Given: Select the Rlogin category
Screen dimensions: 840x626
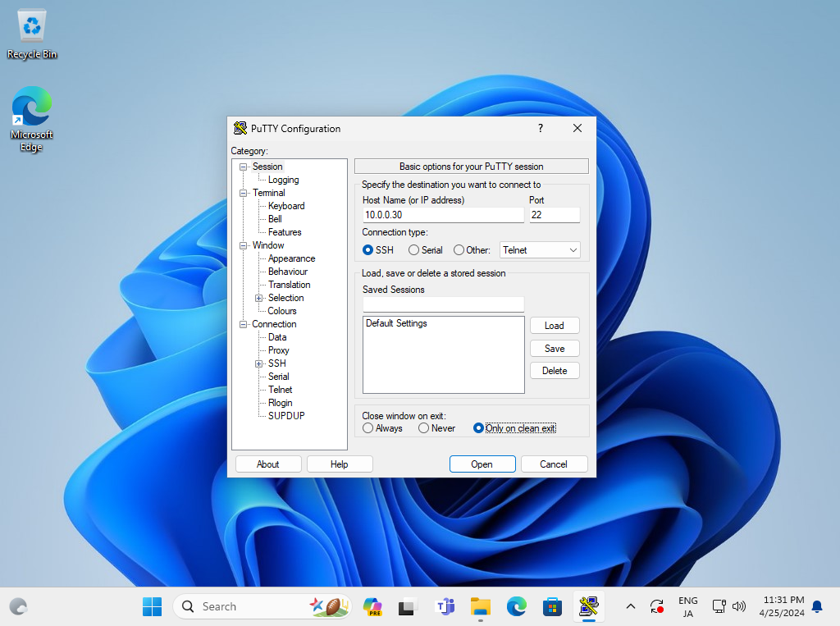Looking at the screenshot, I should click(281, 403).
